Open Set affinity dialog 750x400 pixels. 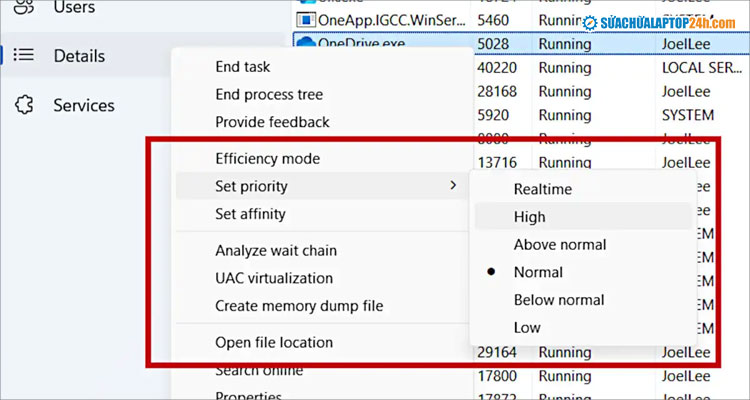pos(250,214)
